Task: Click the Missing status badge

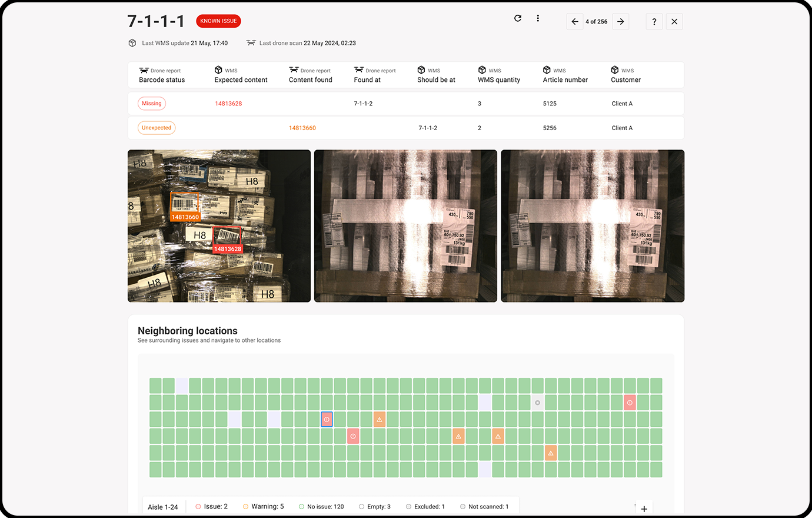Action: coord(152,104)
